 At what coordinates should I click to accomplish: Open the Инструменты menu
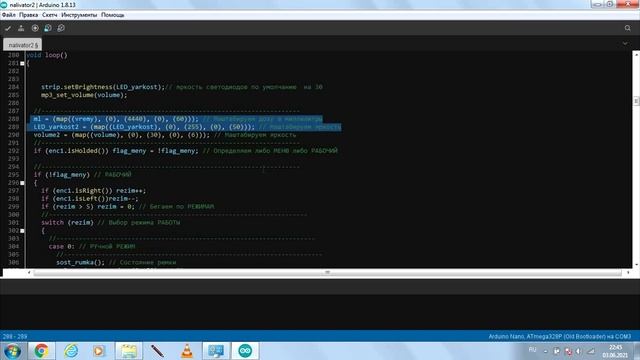pyautogui.click(x=79, y=15)
